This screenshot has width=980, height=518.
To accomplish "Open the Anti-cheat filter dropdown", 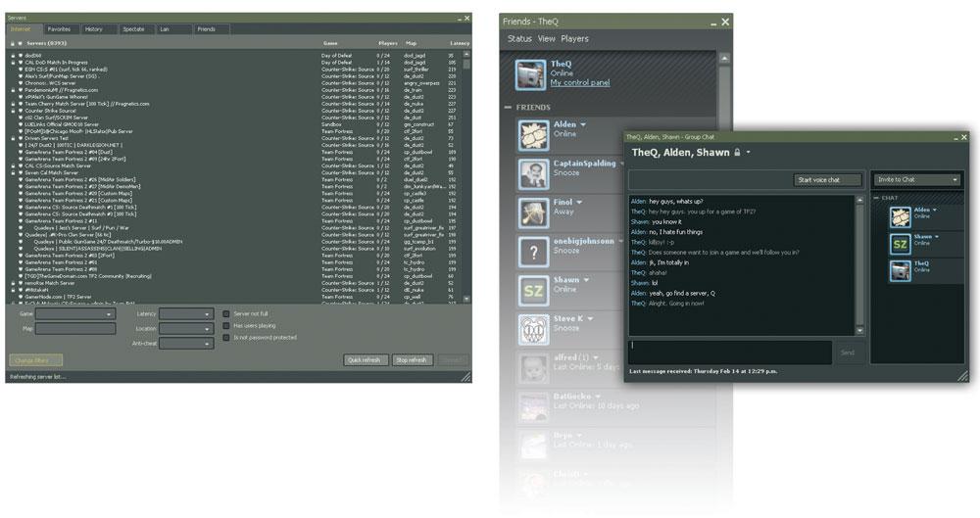I will (186, 343).
